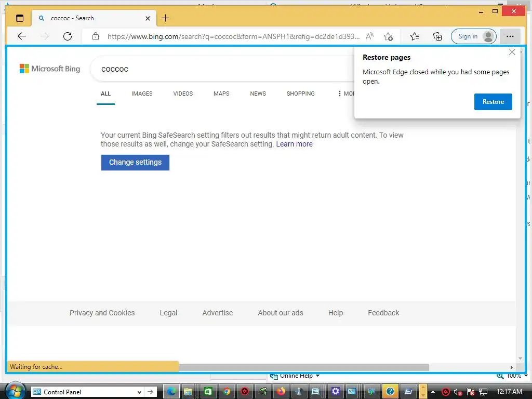Open the blue question mark help taskbar item
The width and height of the screenshot is (532, 399).
pyautogui.click(x=390, y=392)
